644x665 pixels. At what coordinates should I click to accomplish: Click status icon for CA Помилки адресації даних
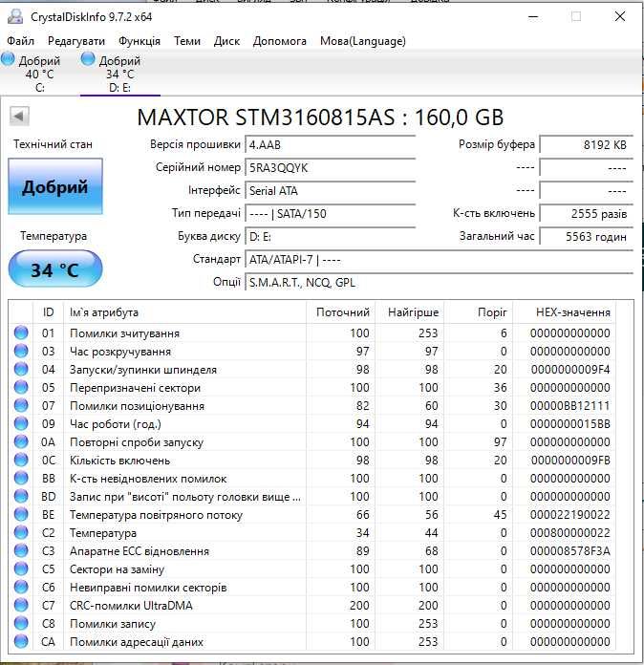pos(21,641)
